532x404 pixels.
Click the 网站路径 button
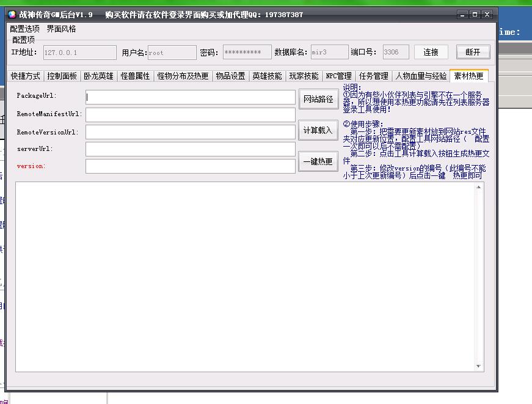[x=318, y=99]
